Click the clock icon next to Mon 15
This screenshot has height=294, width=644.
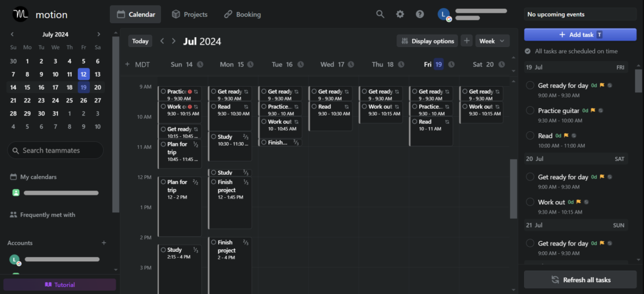click(x=250, y=65)
